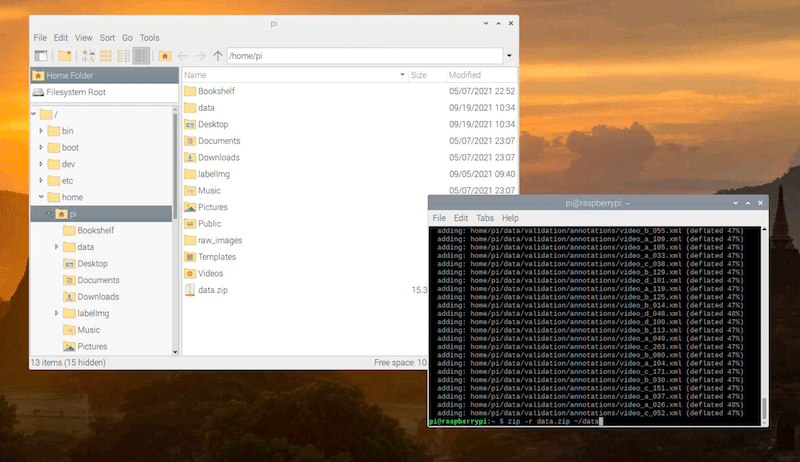Switch to compact list view
Image resolution: width=800 pixels, height=462 pixels.
click(x=123, y=56)
